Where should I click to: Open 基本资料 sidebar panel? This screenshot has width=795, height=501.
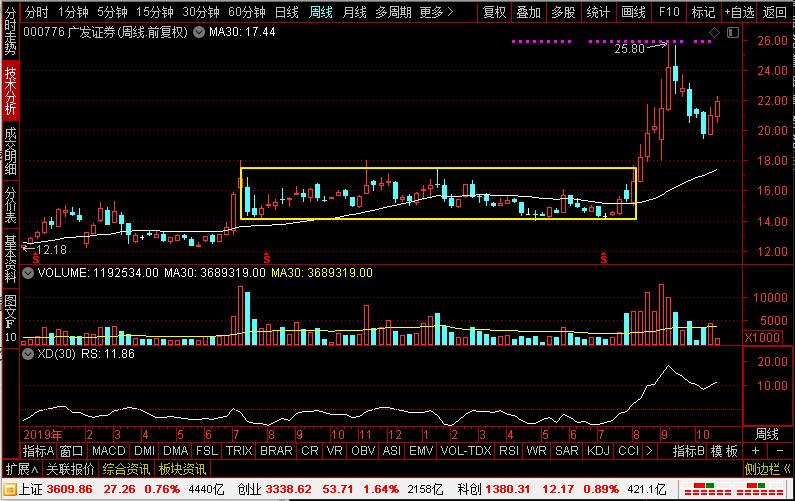pyautogui.click(x=10, y=259)
